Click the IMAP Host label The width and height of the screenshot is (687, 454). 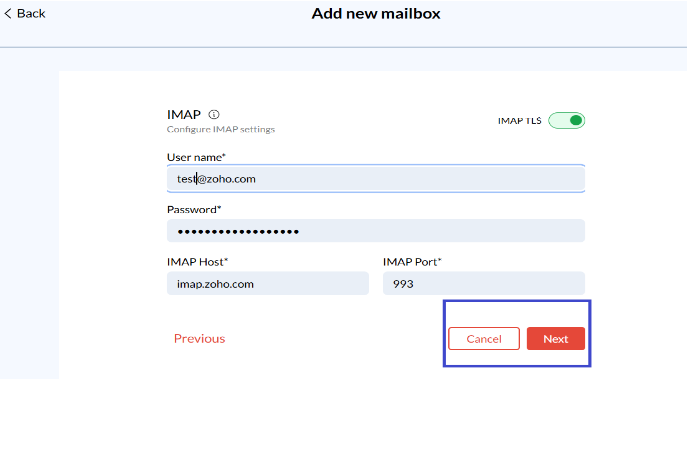pos(197,262)
